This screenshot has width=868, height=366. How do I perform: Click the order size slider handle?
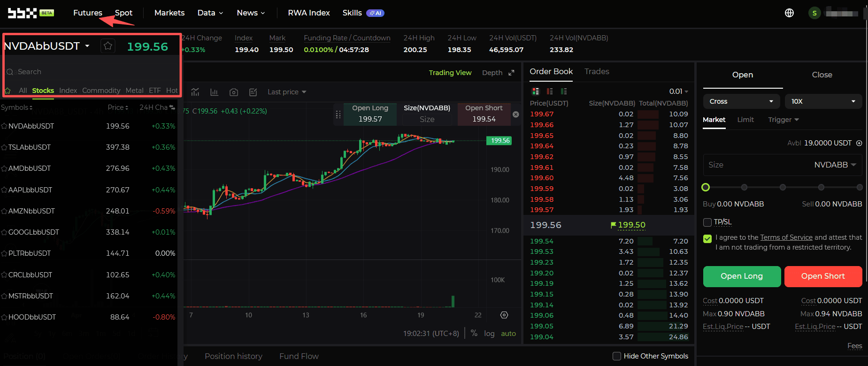(706, 187)
